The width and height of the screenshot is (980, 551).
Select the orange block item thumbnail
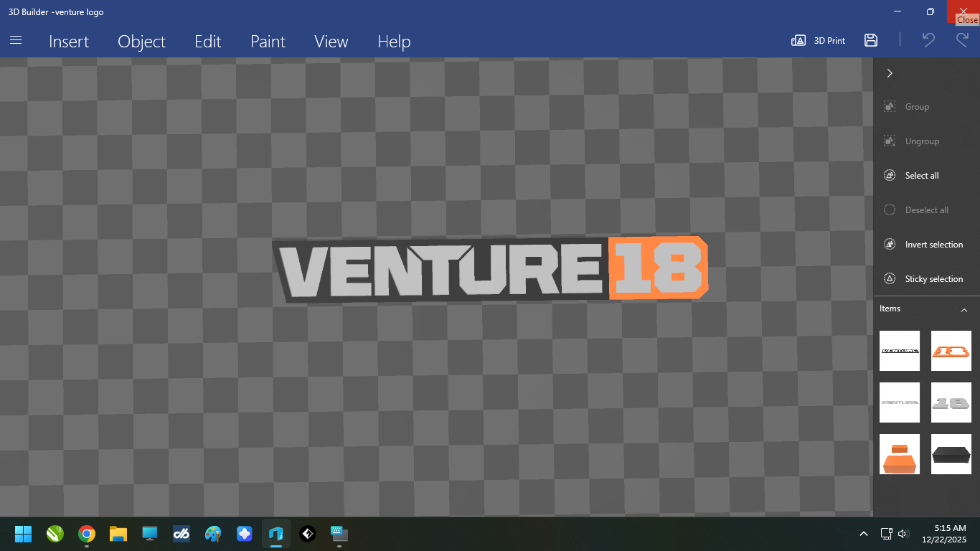coord(900,454)
